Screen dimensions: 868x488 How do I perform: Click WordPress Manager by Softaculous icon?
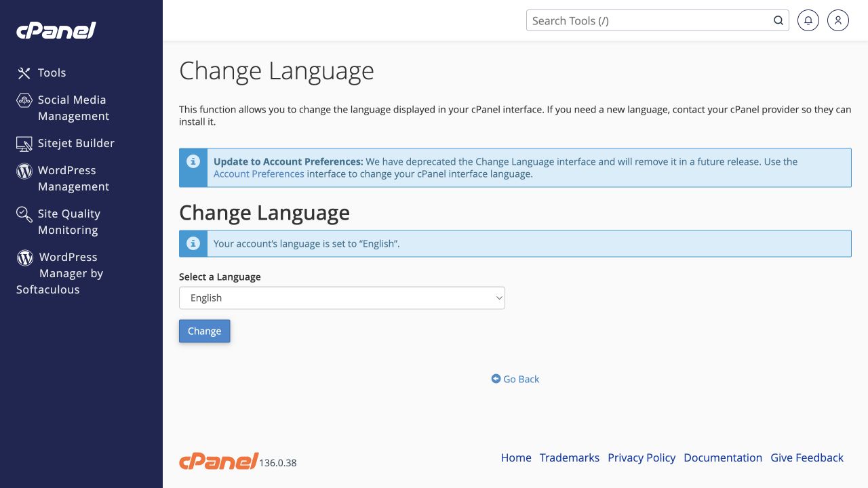click(x=25, y=258)
